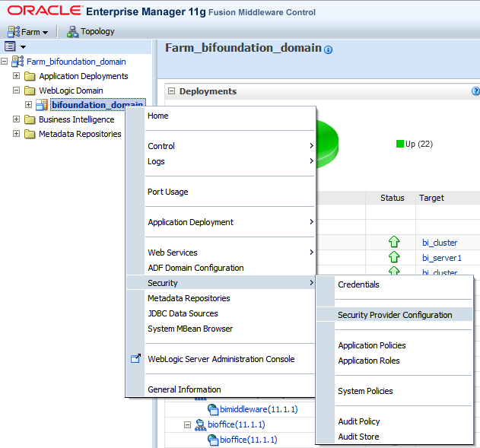Collapse the WebLogic Domain folder
The image size is (480, 448).
[x=16, y=90]
